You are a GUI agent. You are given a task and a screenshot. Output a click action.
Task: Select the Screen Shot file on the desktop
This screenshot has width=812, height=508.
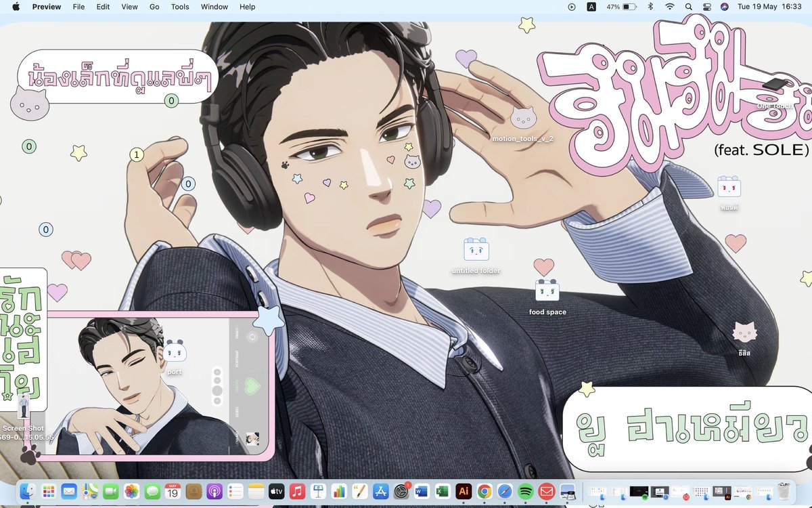click(24, 417)
